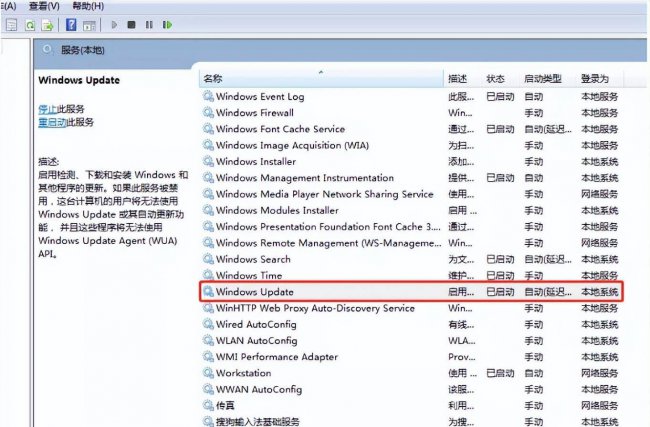Select Windows Management Instrumentation service icon

[x=208, y=177]
